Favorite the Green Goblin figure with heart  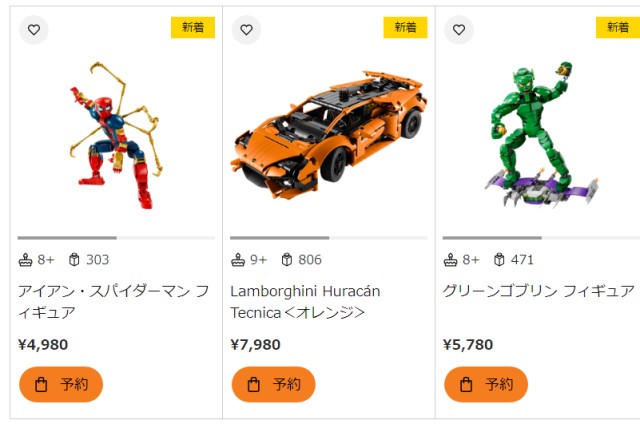point(459,30)
